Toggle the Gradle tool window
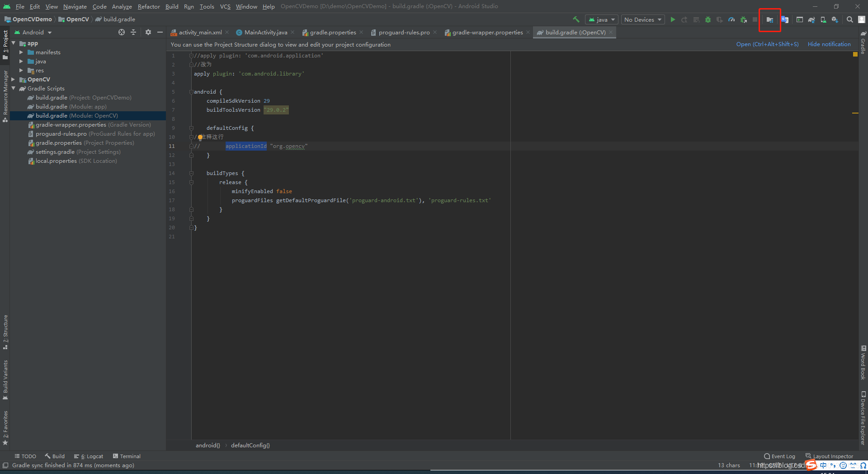 (863, 43)
